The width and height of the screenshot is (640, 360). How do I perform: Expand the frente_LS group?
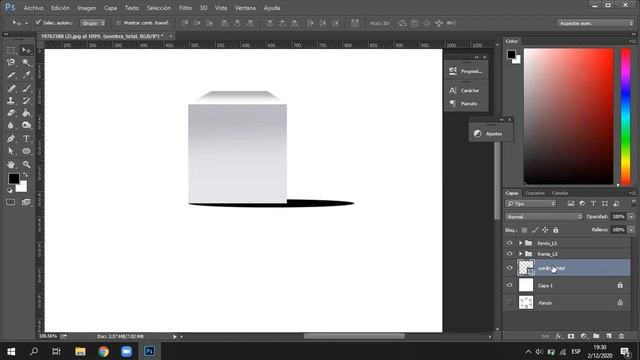(520, 254)
